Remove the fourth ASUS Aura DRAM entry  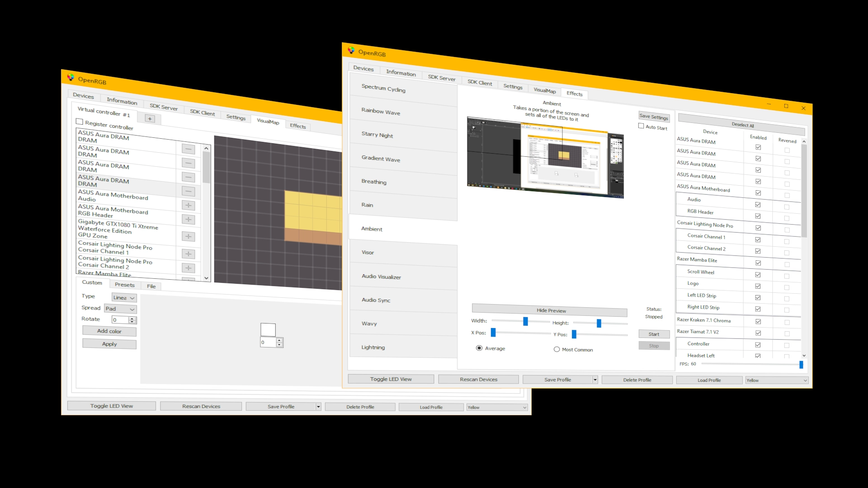189,191
